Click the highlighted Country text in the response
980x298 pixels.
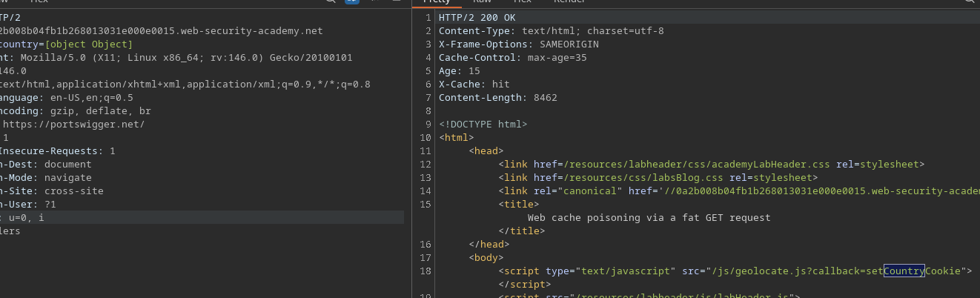coord(904,271)
